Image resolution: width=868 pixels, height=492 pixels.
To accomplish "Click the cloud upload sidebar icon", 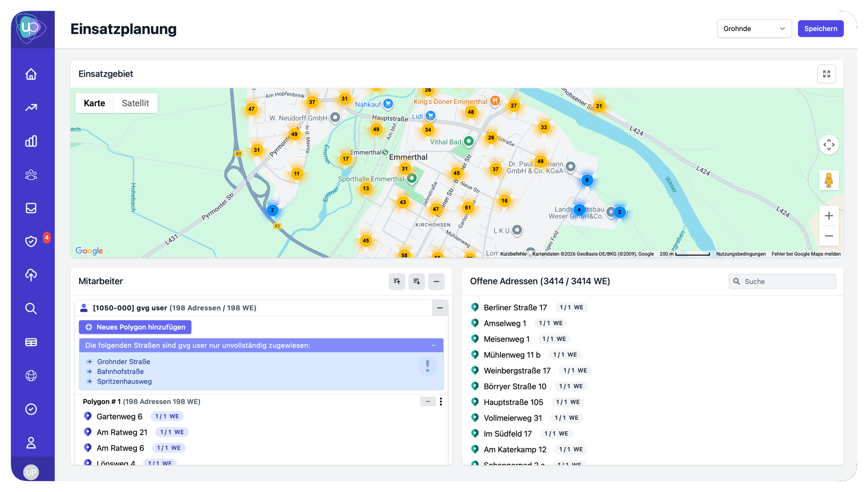I will point(31,275).
